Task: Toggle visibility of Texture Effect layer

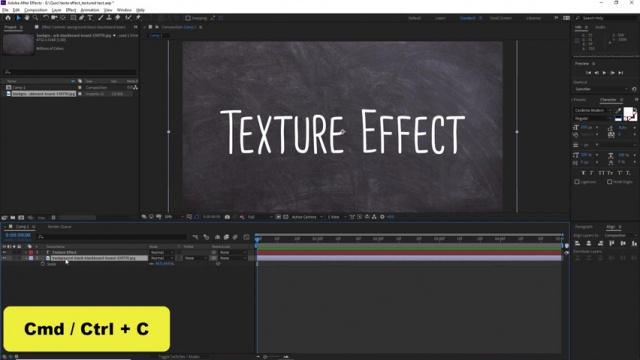Action: point(4,253)
